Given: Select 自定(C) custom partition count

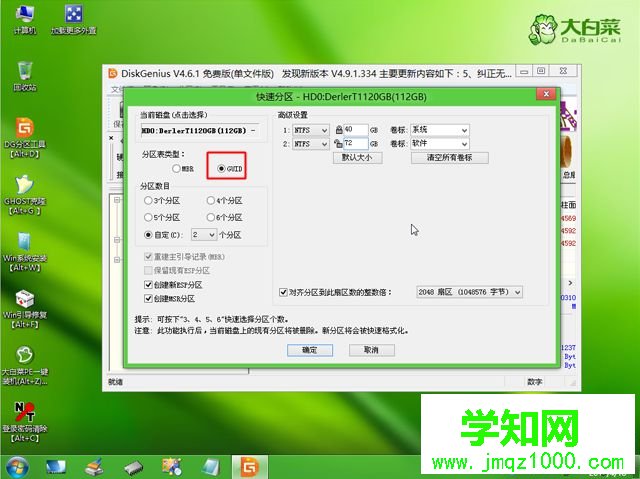Looking at the screenshot, I should (x=164, y=235).
